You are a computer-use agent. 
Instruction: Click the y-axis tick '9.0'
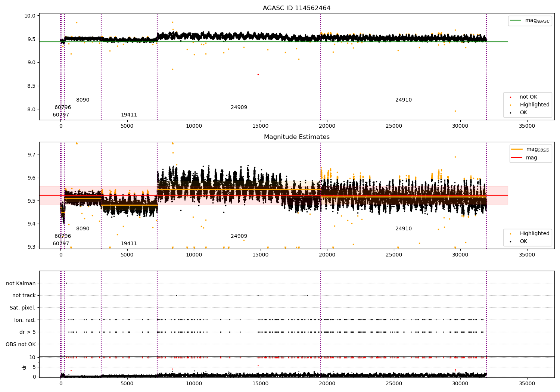click(31, 62)
